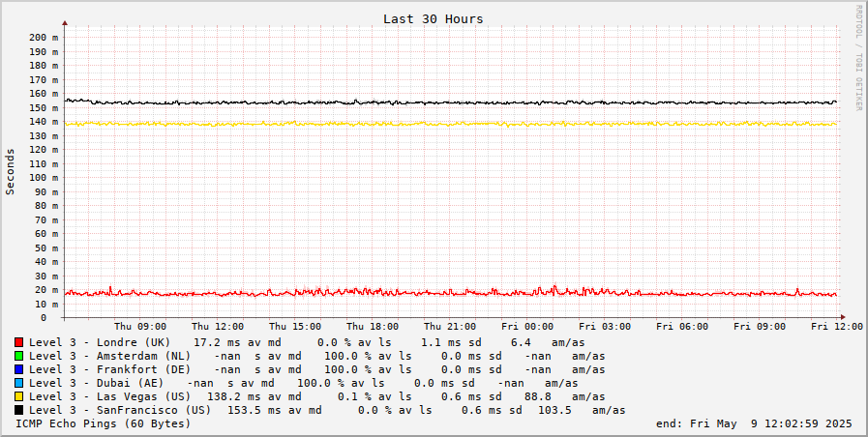Click the black SanFrancisco (US) legend swatch
This screenshot has height=437, width=868.
(18, 410)
